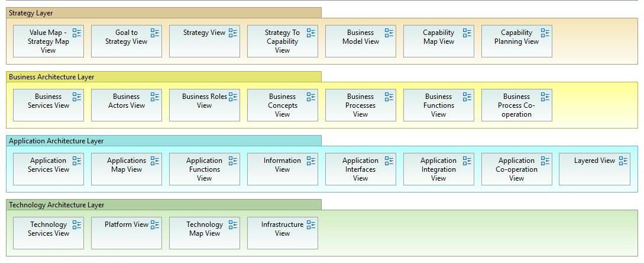The width and height of the screenshot is (644, 263).
Task: Open the Applications Map View link
Action: tap(126, 169)
